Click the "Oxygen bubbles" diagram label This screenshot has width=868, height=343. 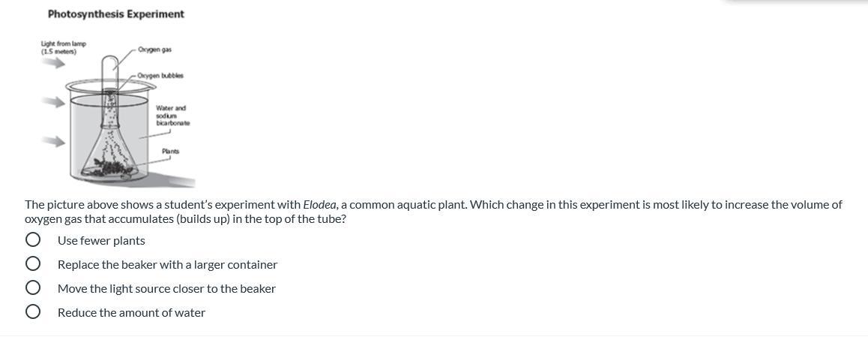[160, 76]
